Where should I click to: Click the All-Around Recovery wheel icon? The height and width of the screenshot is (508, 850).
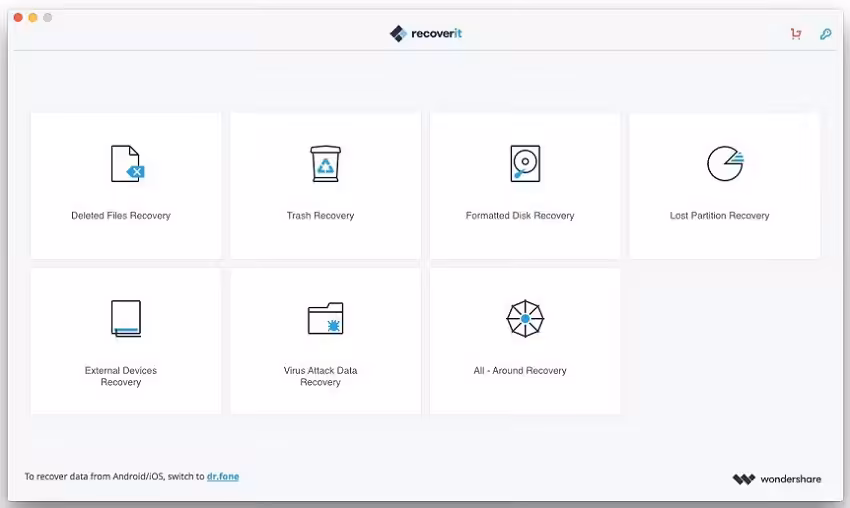[x=524, y=319]
